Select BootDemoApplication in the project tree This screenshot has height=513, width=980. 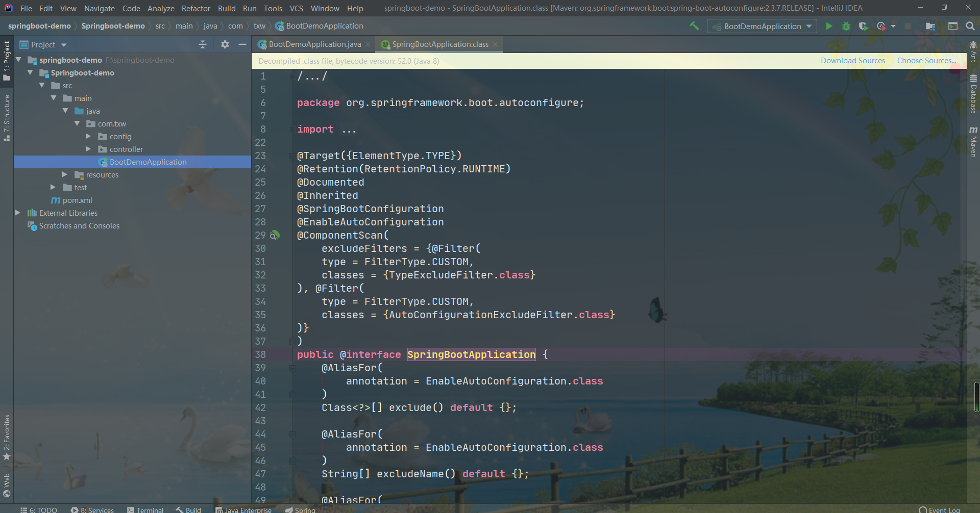pyautogui.click(x=132, y=162)
